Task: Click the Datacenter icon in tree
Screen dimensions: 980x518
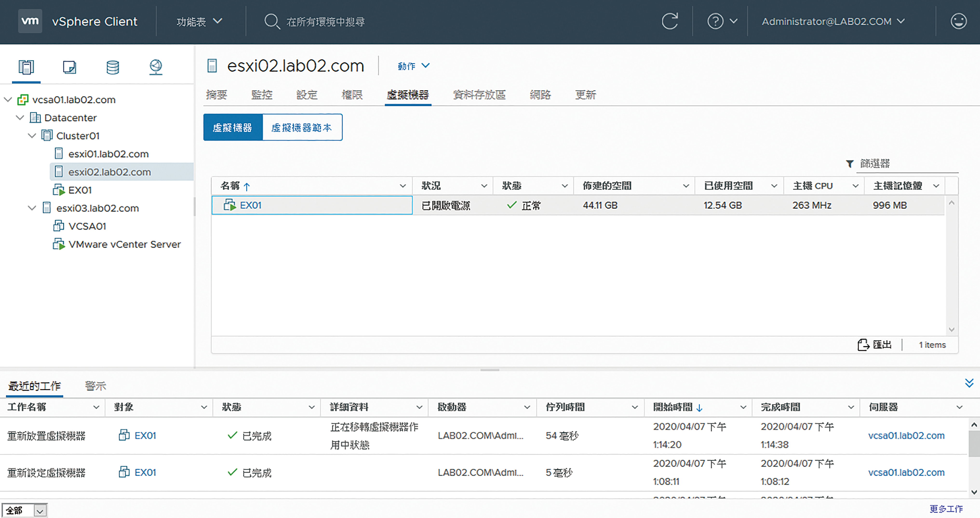Action: pos(35,118)
